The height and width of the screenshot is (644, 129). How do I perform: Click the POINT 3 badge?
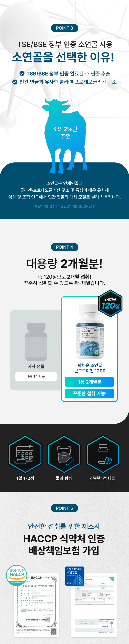point(64,28)
